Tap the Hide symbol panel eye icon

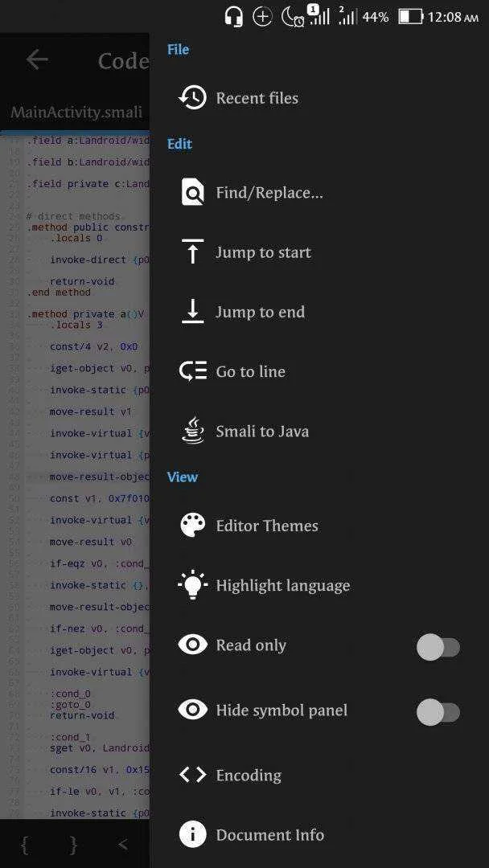tap(193, 710)
